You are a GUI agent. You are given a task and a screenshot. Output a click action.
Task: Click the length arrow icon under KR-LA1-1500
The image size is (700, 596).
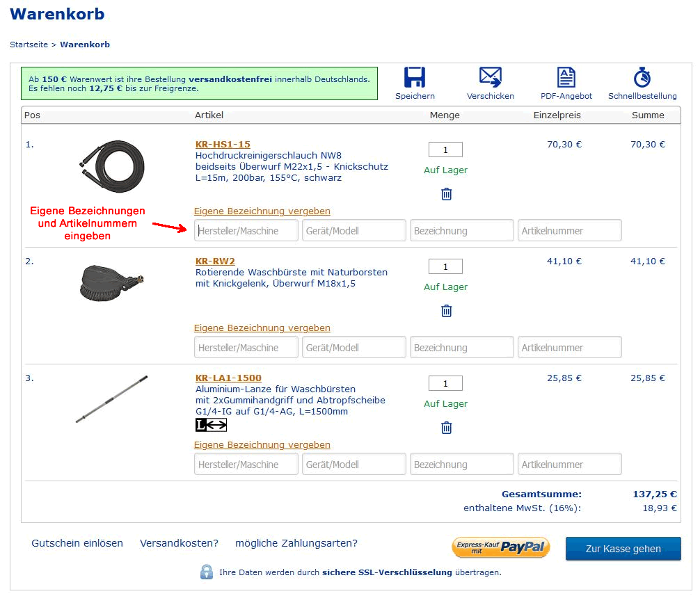[x=211, y=425]
